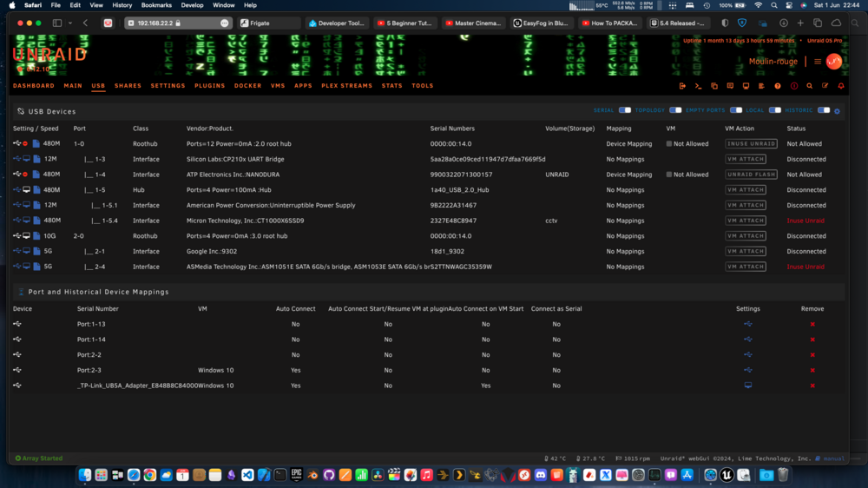
Task: Click VM ATTACH for the APC Uninterruptible Power Supply
Action: [746, 205]
